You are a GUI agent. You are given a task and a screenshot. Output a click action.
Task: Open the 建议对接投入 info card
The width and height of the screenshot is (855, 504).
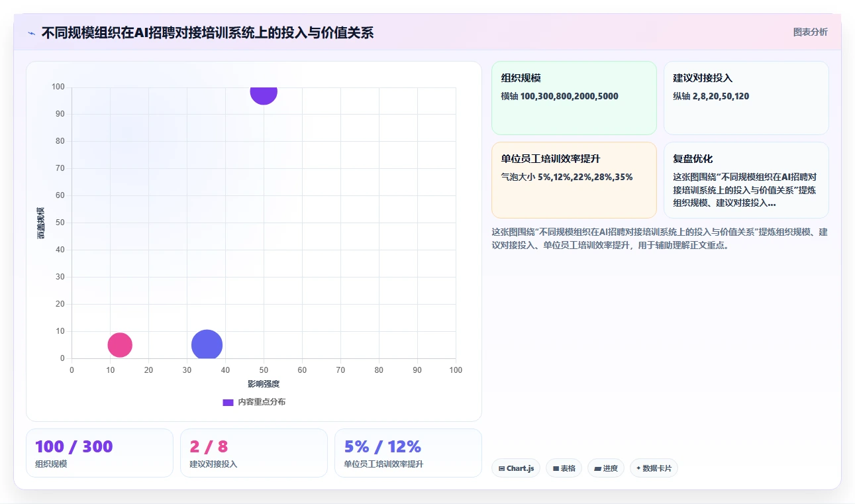pos(746,98)
